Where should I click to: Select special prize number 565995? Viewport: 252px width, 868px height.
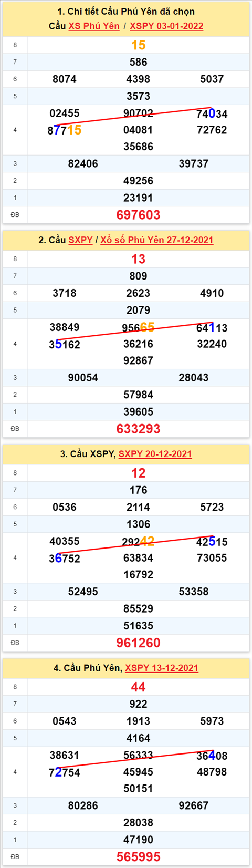(x=138, y=856)
